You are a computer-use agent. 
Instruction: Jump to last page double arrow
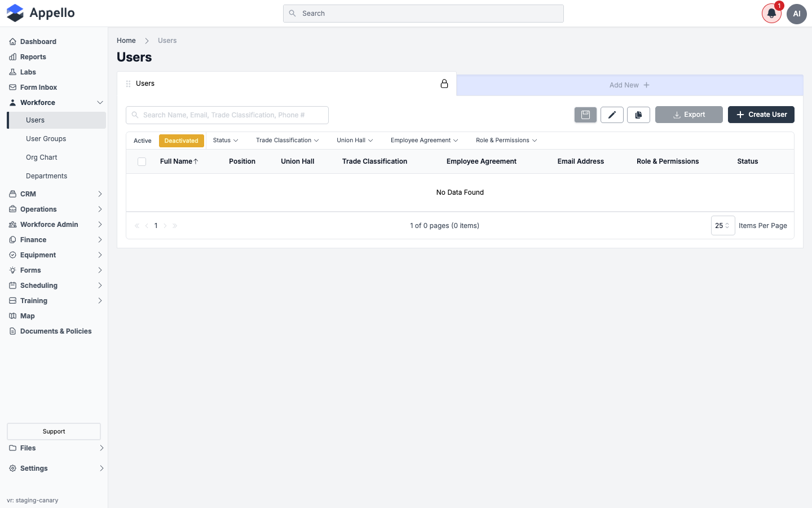[175, 226]
